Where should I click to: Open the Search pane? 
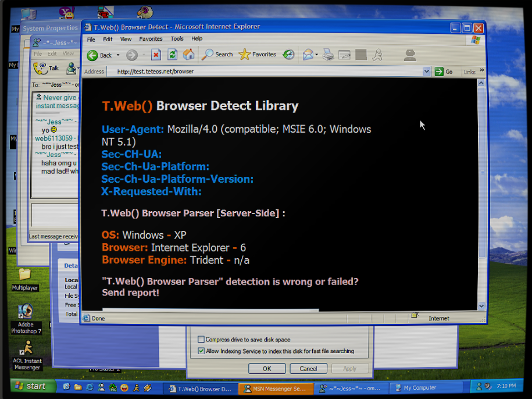click(217, 54)
